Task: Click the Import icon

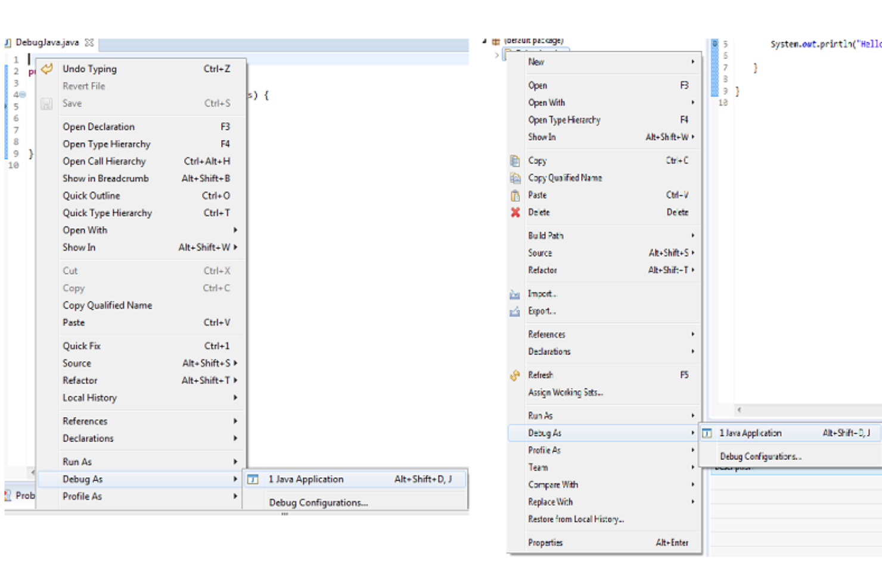Action: (514, 294)
